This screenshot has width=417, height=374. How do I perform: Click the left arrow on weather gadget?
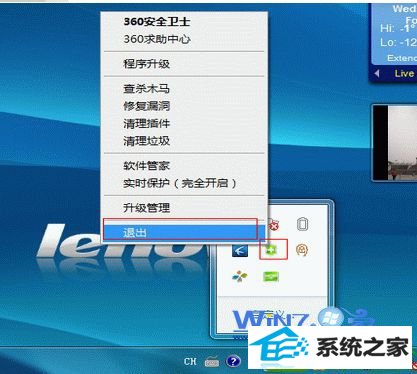pos(377,73)
